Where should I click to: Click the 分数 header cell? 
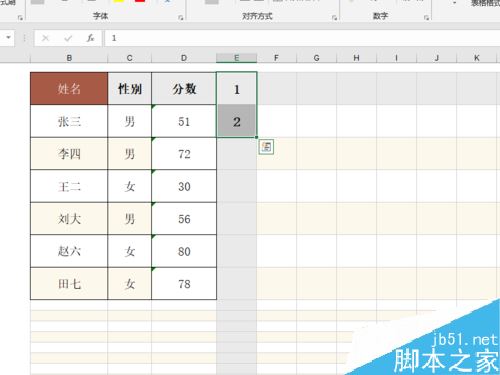click(x=184, y=89)
